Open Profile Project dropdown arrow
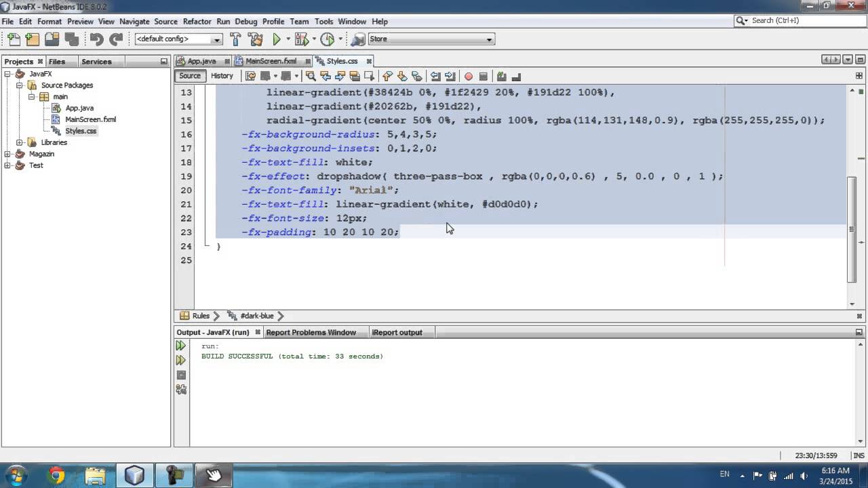The image size is (868, 488). tap(339, 39)
